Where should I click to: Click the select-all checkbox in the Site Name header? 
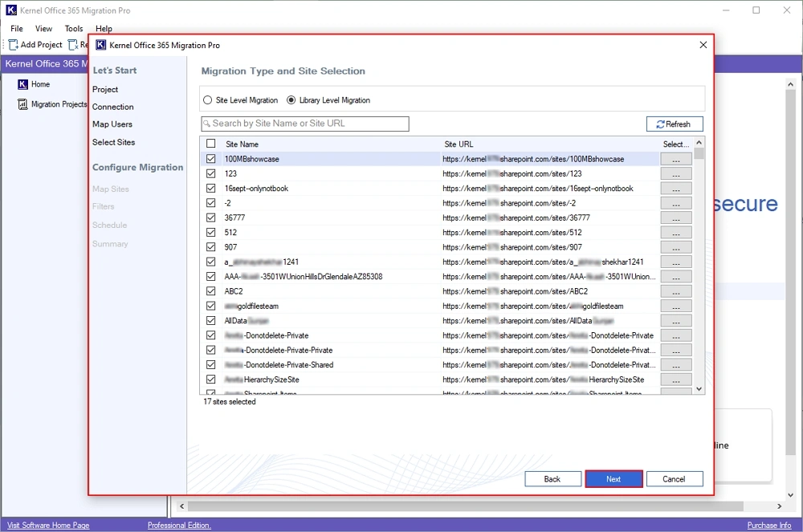tap(210, 142)
